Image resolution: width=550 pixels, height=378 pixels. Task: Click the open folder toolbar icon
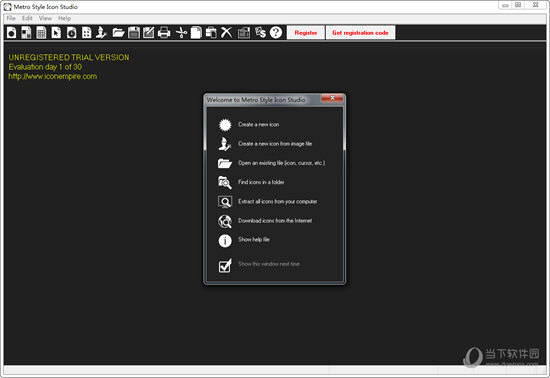coord(119,33)
